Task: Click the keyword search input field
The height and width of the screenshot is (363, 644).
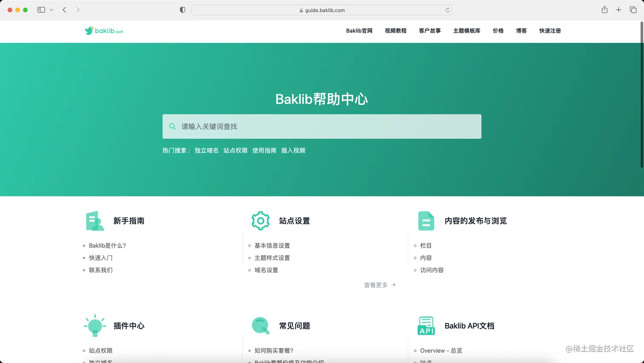Action: coord(322,127)
